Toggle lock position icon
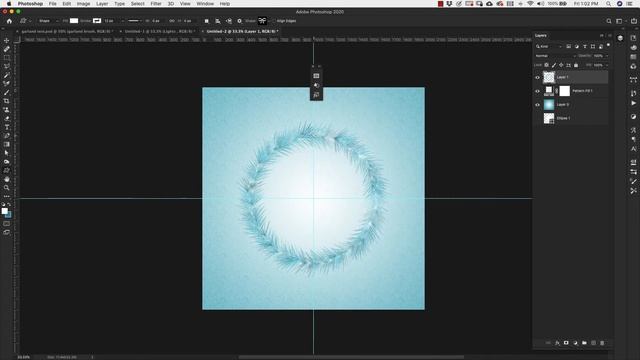The height and width of the screenshot is (360, 640). [561, 65]
